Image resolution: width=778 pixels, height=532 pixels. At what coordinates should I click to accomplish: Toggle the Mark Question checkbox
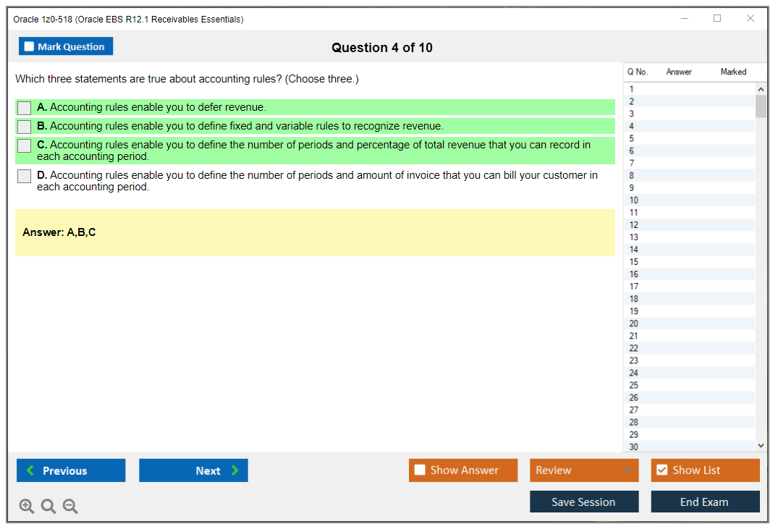(x=30, y=46)
